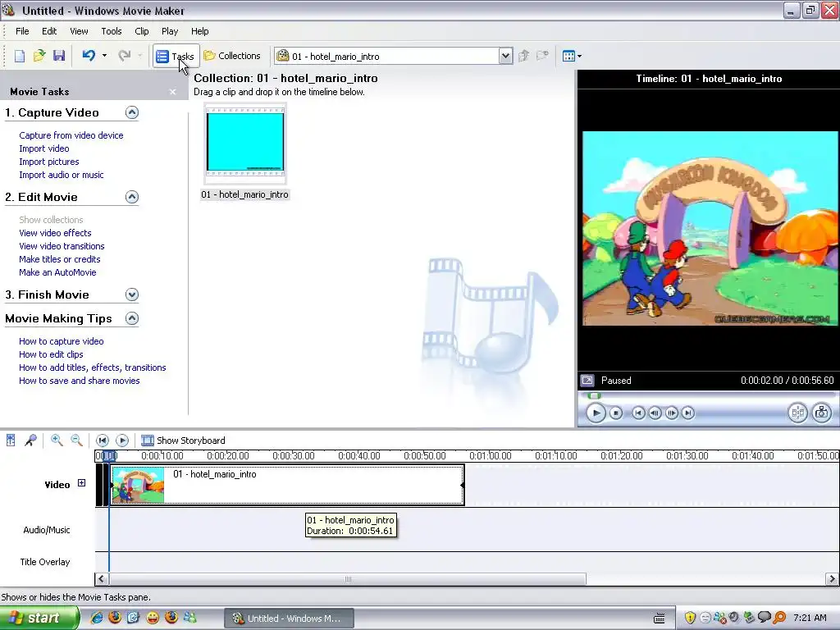840x630 pixels.
Task: Open the Tools menu
Action: click(112, 31)
